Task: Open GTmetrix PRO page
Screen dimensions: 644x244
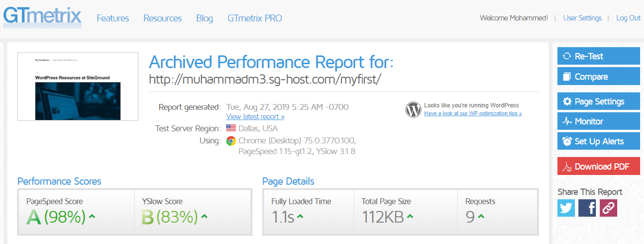Action: tap(255, 18)
